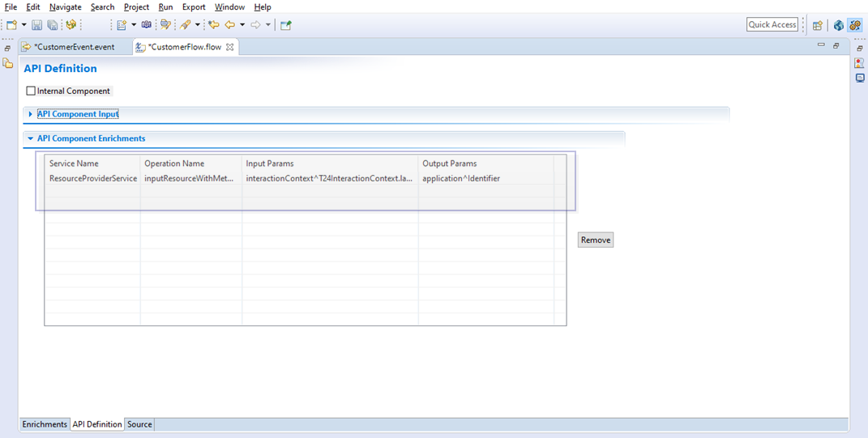Switch to the CustomerEvent.event editor tab

(73, 47)
